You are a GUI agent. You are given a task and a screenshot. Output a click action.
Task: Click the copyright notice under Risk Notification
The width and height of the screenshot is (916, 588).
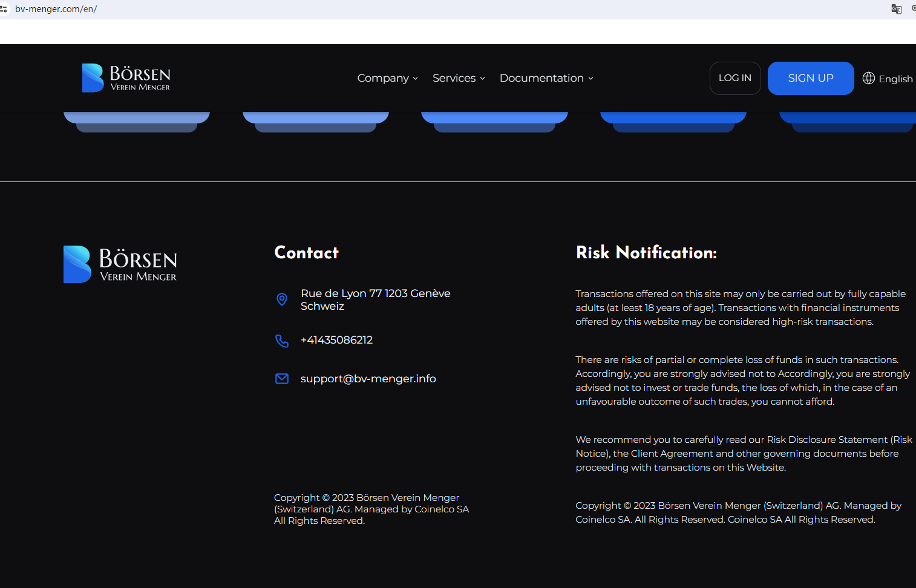pyautogui.click(x=739, y=512)
